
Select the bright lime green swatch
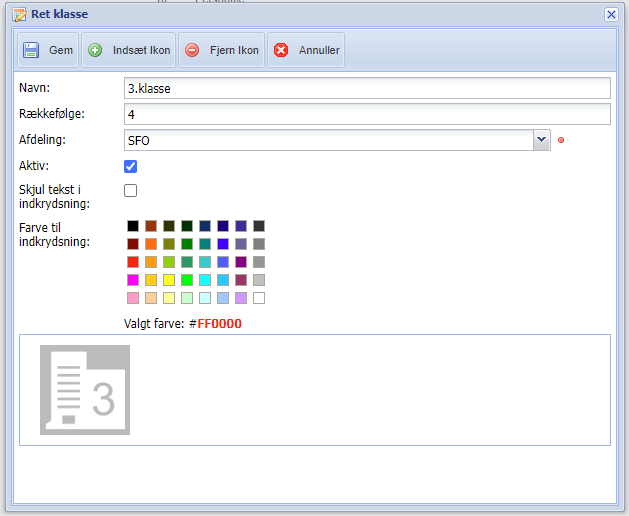pyautogui.click(x=187, y=280)
